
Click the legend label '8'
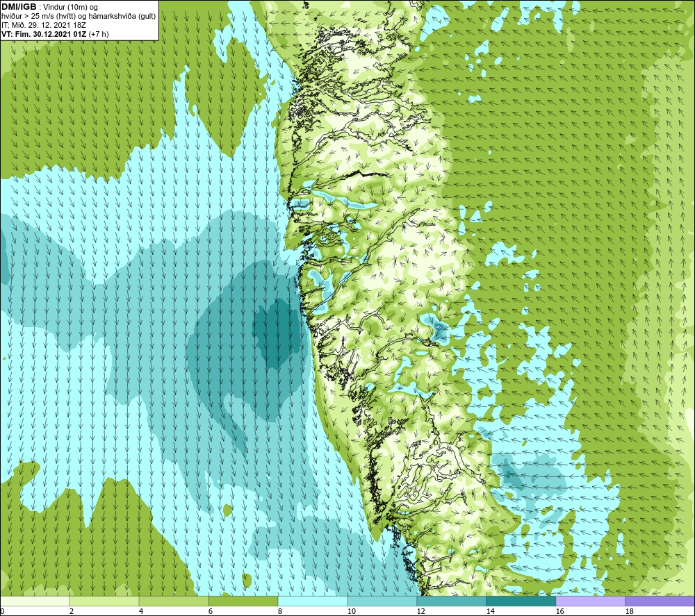280,612
